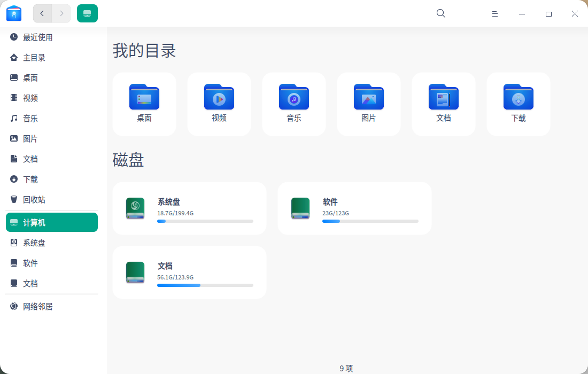Click the 23G/123G capacity text
Image resolution: width=588 pixels, height=374 pixels.
tap(336, 213)
